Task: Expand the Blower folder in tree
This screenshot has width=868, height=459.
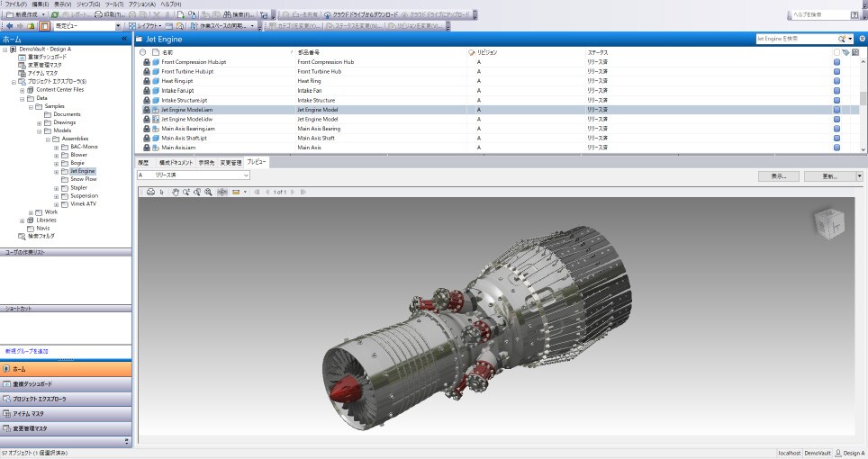Action: click(57, 155)
